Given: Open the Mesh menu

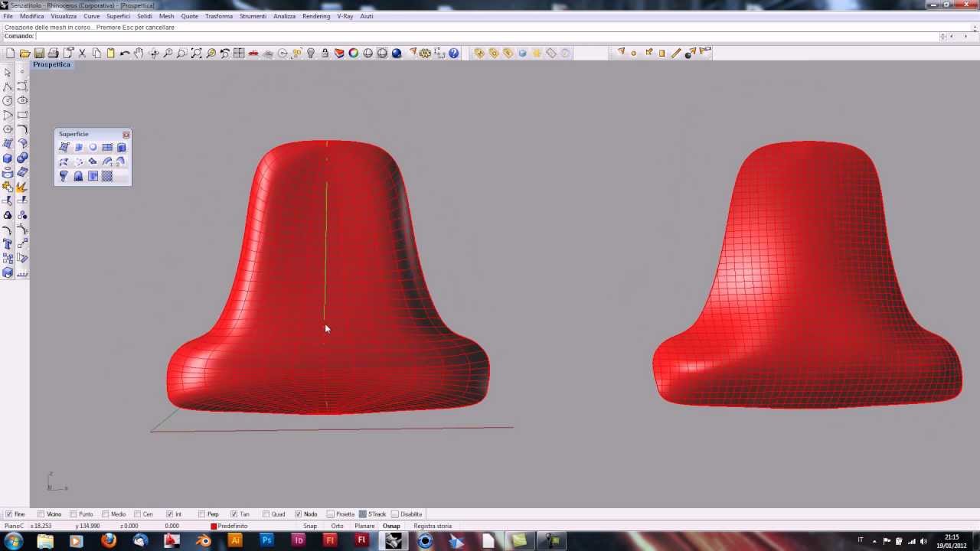Looking at the screenshot, I should pos(166,16).
